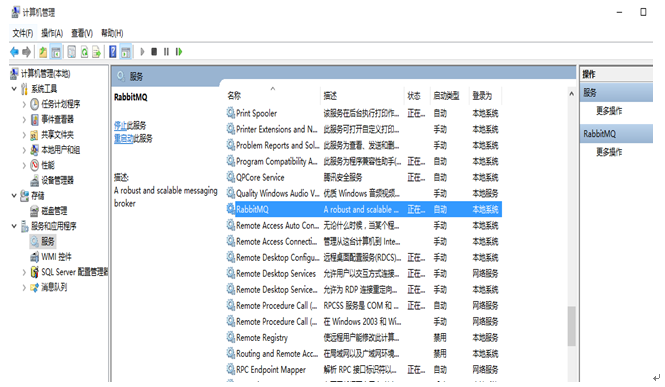Select the Printer Extensions and N... service

pyautogui.click(x=277, y=129)
